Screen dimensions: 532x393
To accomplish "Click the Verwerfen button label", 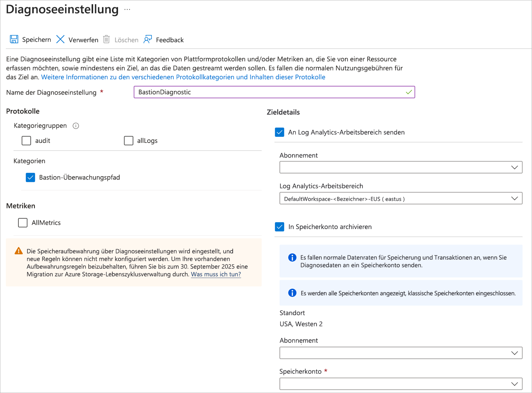I will coord(84,40).
